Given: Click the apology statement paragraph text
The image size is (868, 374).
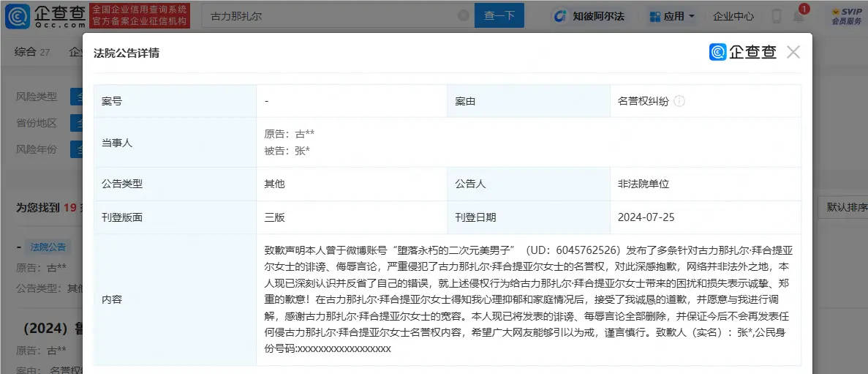Looking at the screenshot, I should pos(529,299).
